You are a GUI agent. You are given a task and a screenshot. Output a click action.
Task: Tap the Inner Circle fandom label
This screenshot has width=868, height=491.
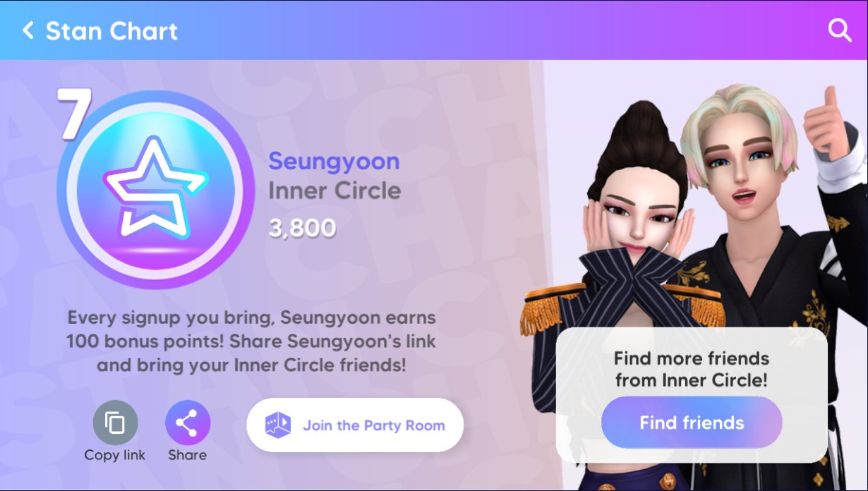(x=334, y=190)
